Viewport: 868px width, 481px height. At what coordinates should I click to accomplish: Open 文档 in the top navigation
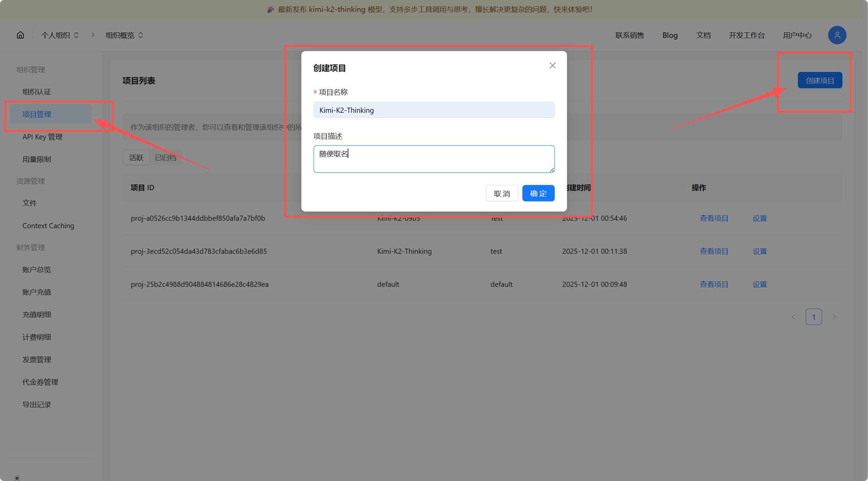pos(703,35)
